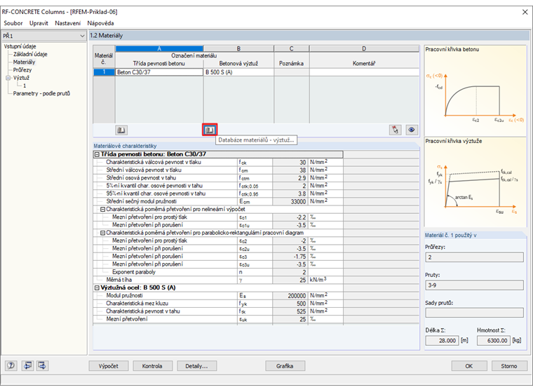Open Parametry - podle prutů item

click(x=41, y=93)
